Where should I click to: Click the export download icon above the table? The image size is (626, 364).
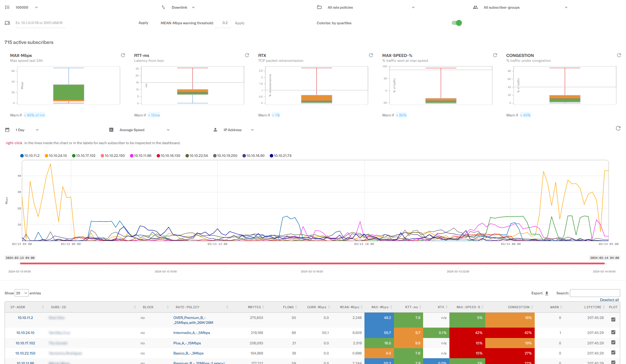[547, 293]
